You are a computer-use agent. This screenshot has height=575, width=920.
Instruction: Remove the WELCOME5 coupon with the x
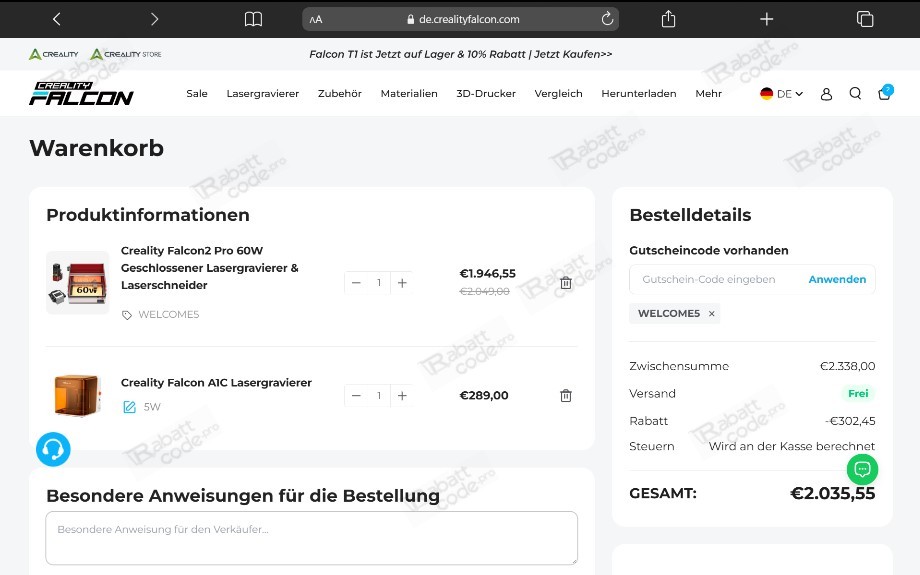click(711, 314)
